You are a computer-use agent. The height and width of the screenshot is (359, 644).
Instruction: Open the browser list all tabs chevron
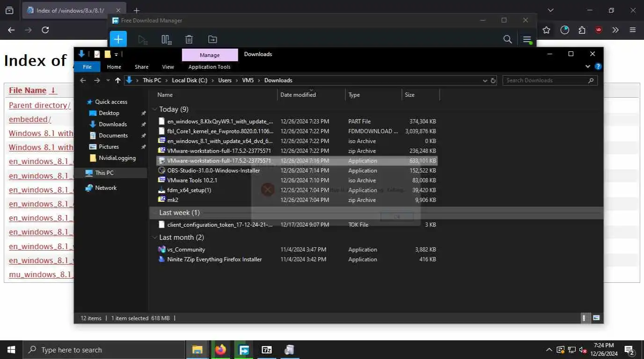(550, 10)
